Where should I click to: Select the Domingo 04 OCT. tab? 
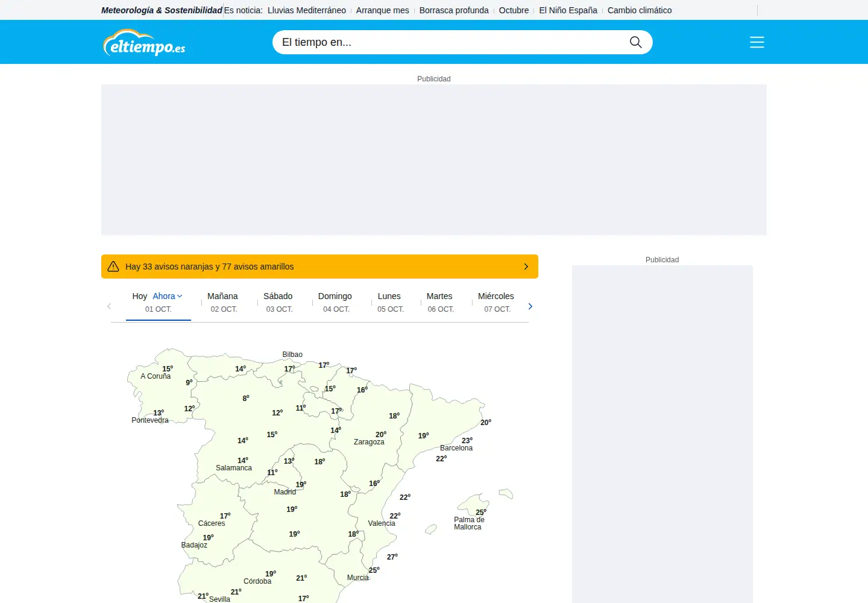[335, 303]
